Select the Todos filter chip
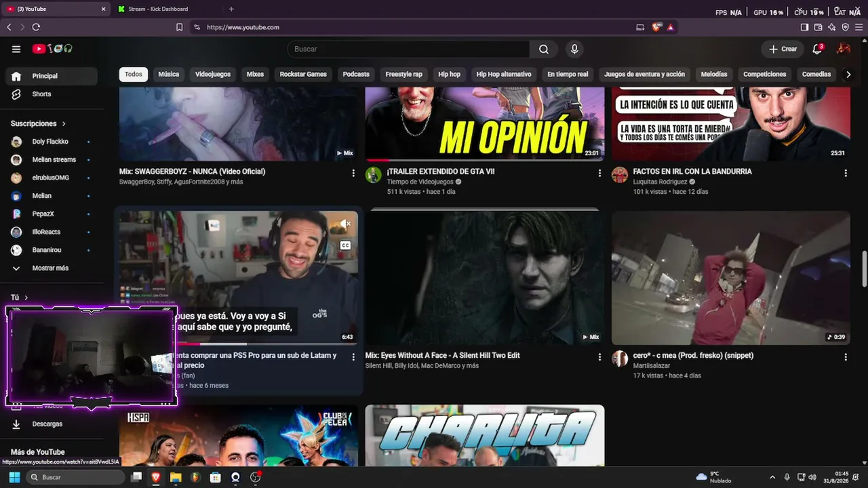The width and height of the screenshot is (868, 488). point(134,75)
